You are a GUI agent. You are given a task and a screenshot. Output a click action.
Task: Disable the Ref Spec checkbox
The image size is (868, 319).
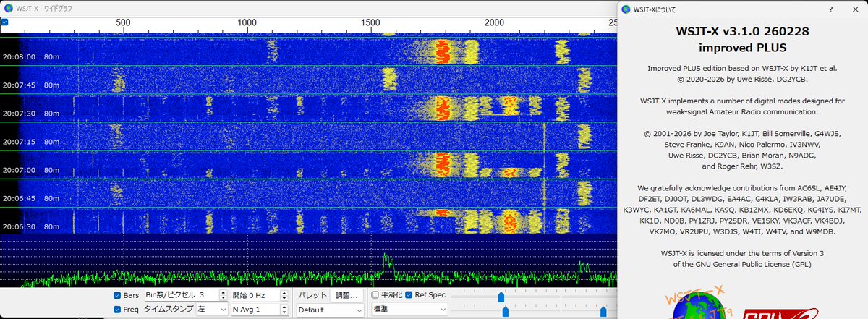coord(409,295)
